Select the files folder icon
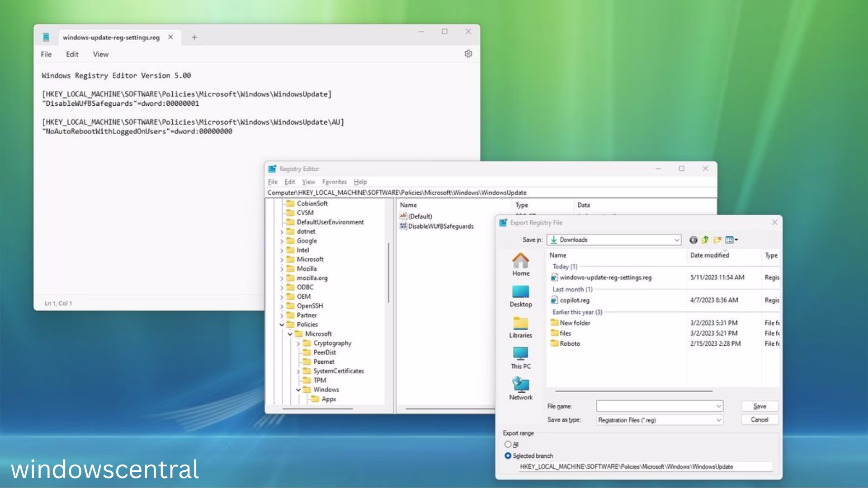868x488 pixels. 555,333
